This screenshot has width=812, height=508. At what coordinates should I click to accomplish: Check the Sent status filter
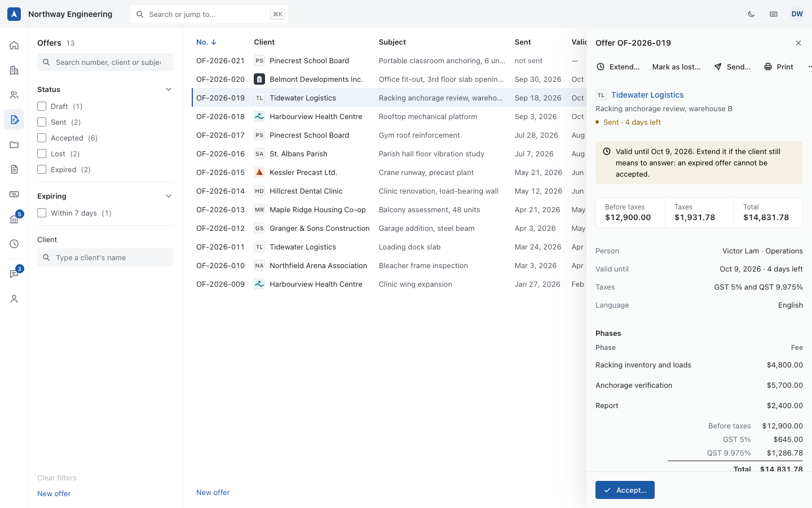click(x=42, y=122)
